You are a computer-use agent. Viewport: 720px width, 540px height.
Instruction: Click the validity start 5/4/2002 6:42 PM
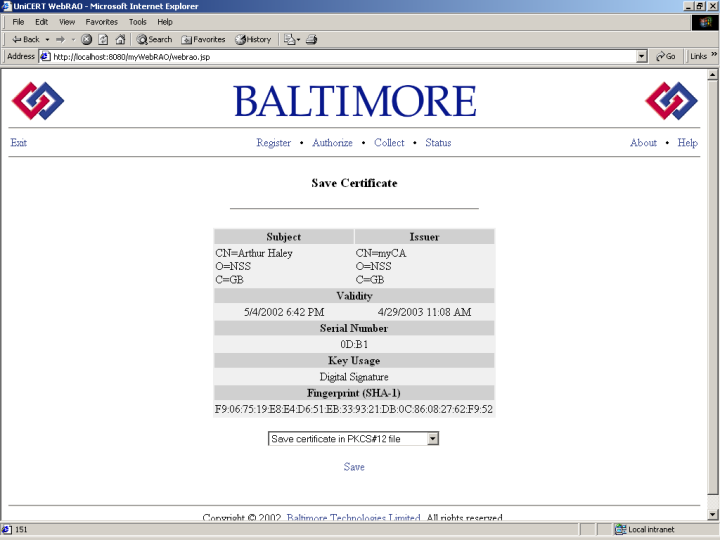pyautogui.click(x=284, y=312)
